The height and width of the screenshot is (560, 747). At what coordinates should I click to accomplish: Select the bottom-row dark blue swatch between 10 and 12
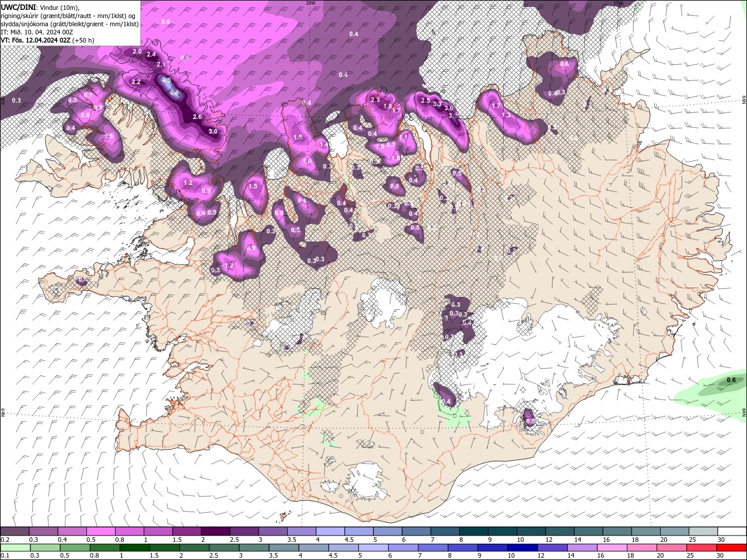(x=521, y=548)
